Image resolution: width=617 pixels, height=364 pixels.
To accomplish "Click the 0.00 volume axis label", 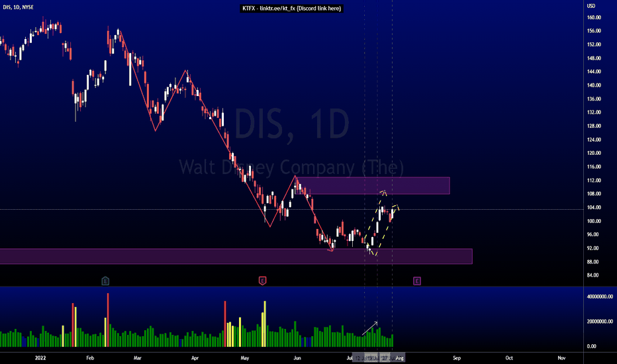I will coord(591,346).
